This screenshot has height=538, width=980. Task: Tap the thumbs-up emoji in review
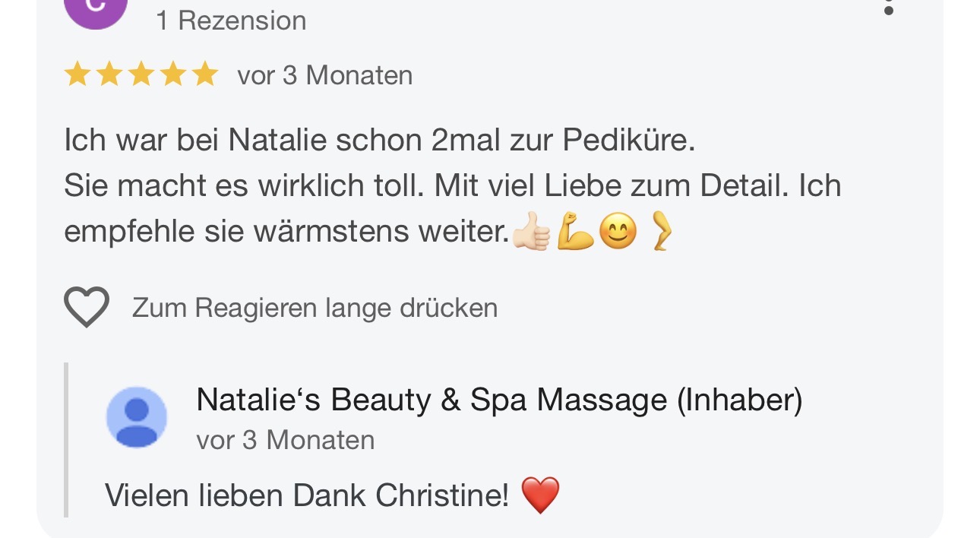[x=530, y=232]
